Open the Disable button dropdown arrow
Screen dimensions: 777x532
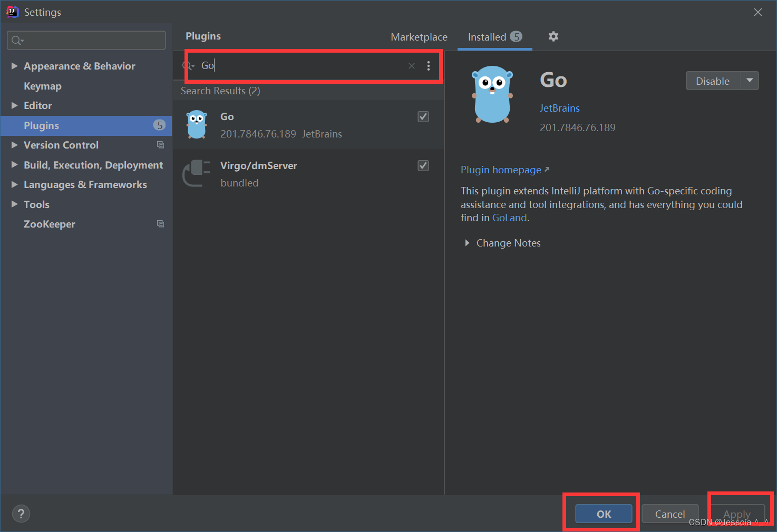pos(750,81)
